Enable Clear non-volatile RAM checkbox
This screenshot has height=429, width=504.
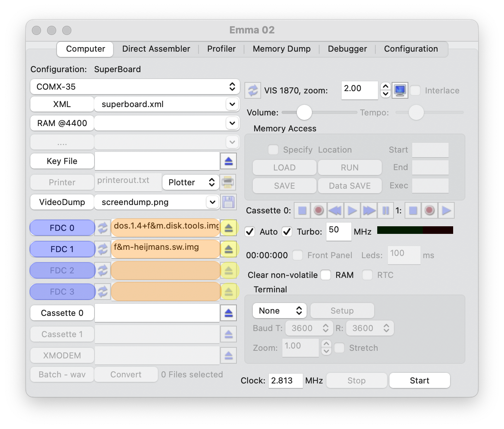coord(326,275)
